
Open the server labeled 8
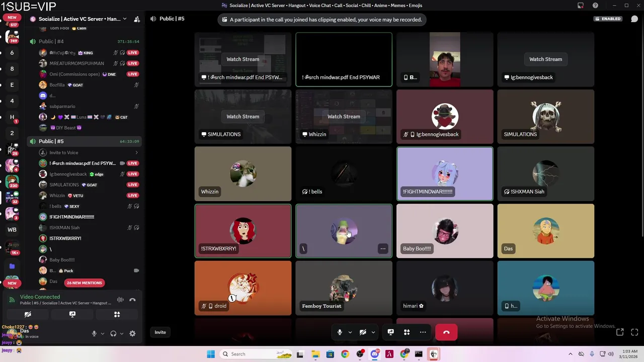point(12,69)
